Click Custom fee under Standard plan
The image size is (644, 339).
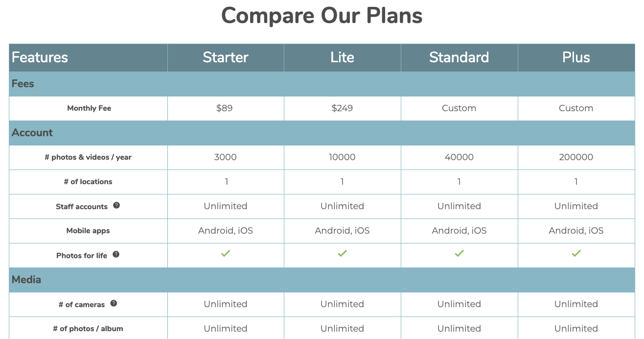tap(459, 108)
